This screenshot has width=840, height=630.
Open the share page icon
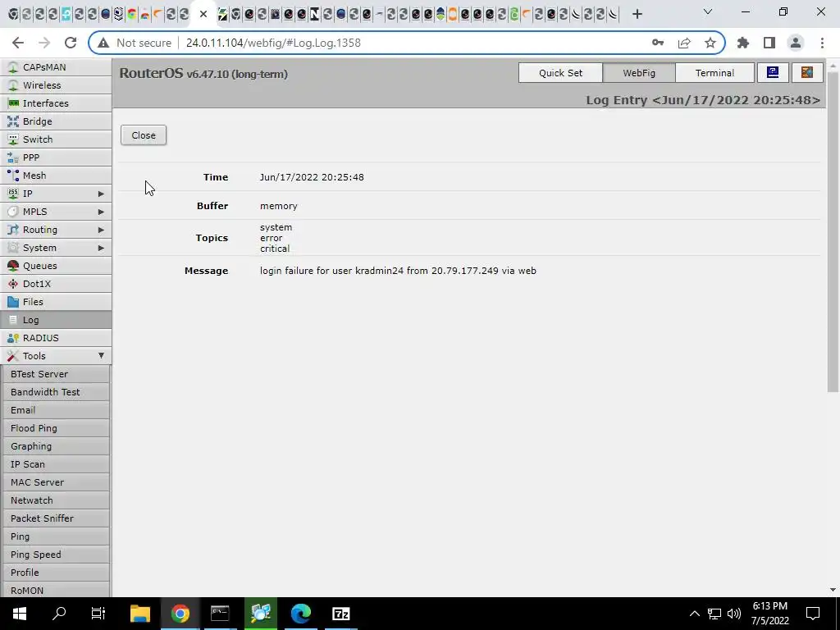(684, 43)
